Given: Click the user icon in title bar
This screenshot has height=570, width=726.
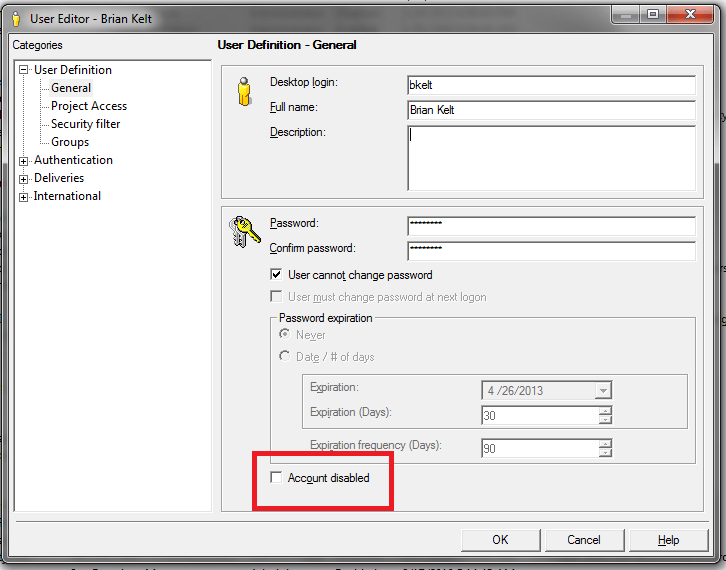Looking at the screenshot, I should (x=16, y=19).
